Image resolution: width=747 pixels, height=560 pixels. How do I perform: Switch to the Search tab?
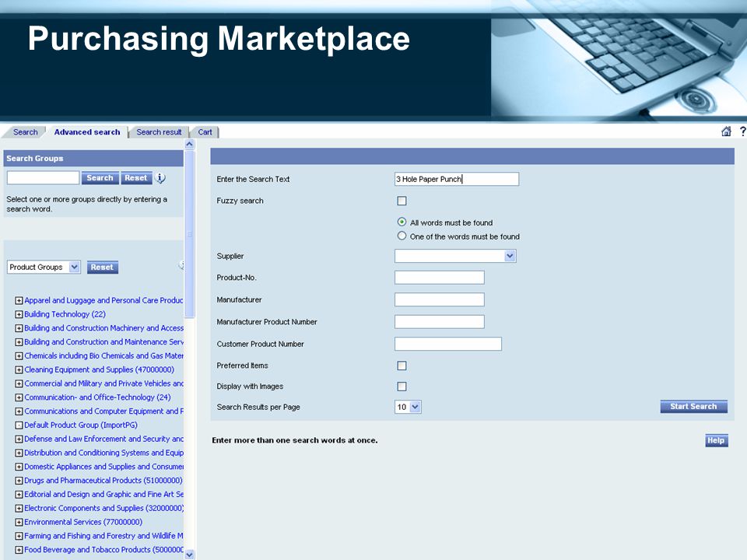pyautogui.click(x=25, y=132)
